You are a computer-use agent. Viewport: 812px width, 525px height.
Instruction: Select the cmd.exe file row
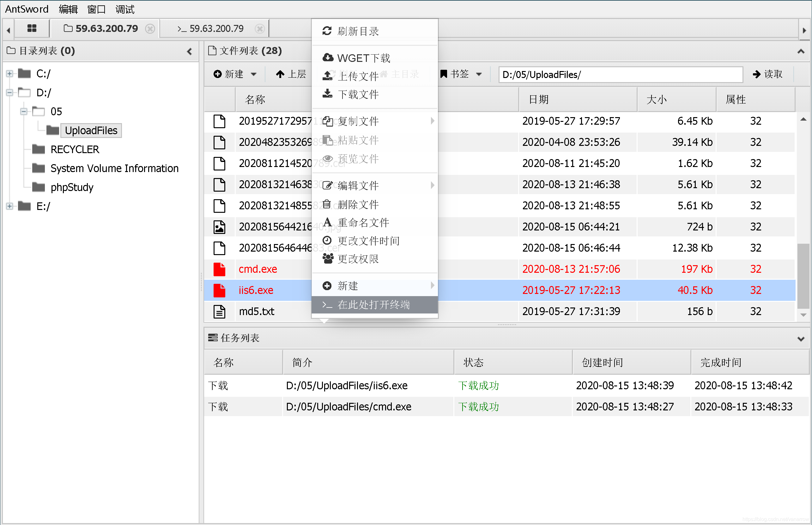pos(500,269)
